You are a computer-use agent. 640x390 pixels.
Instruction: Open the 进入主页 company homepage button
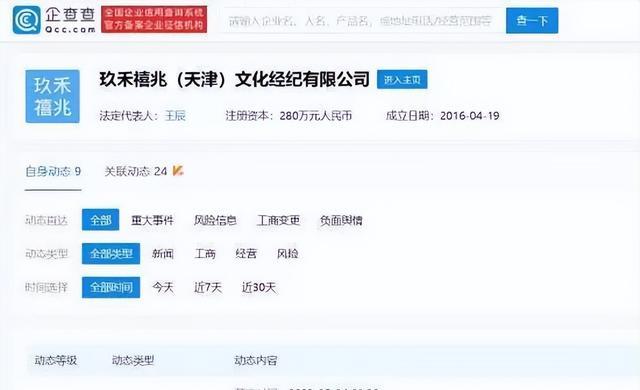pyautogui.click(x=402, y=80)
